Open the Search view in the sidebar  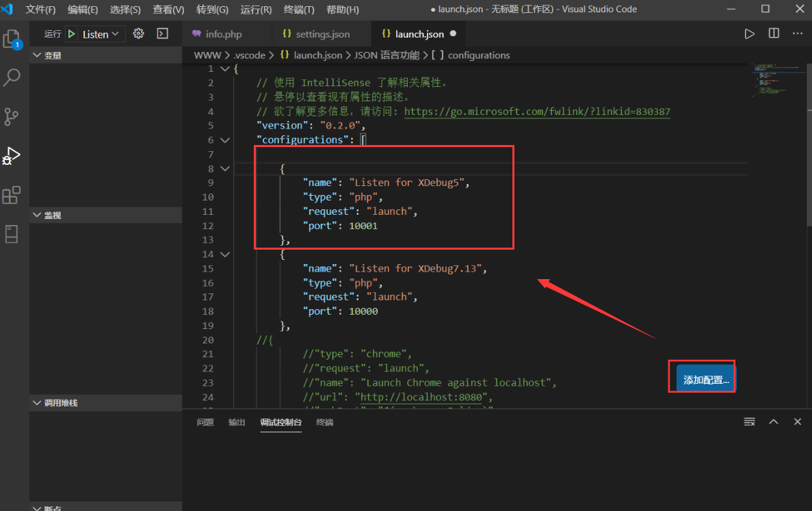(x=12, y=77)
